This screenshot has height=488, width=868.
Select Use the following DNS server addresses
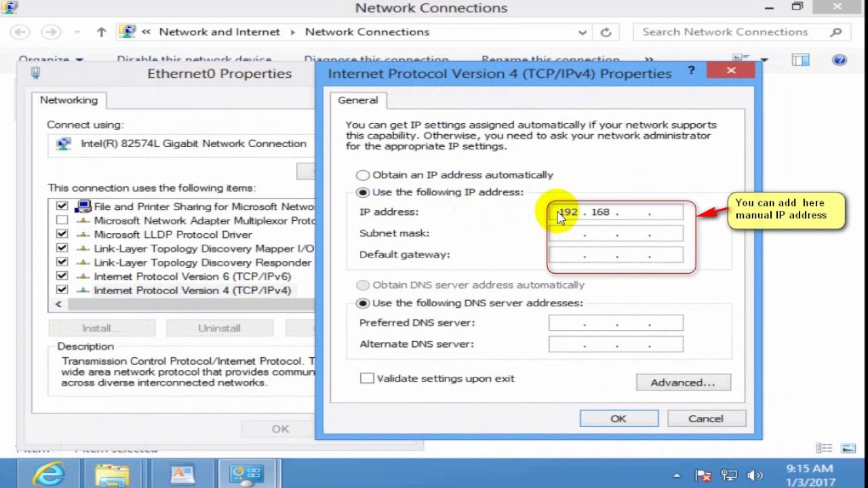click(363, 304)
